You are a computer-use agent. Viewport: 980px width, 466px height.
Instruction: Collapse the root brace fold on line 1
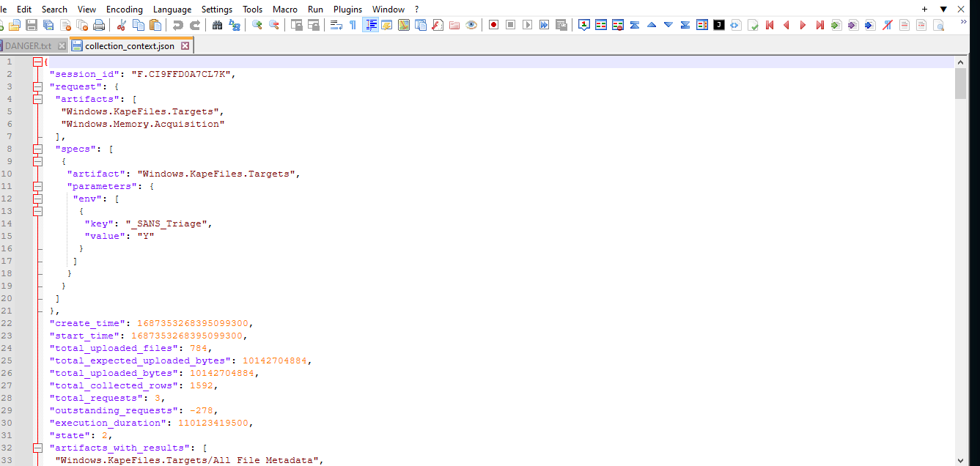[37, 62]
